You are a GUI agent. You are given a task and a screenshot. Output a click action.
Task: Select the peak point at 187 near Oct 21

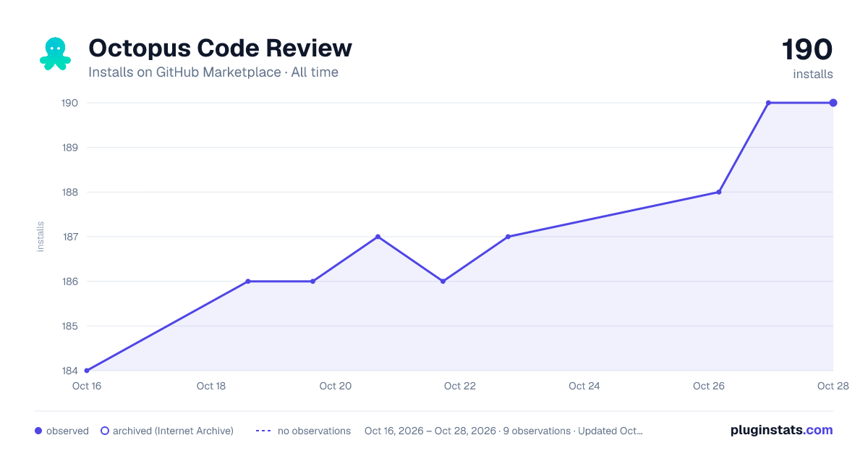[378, 237]
